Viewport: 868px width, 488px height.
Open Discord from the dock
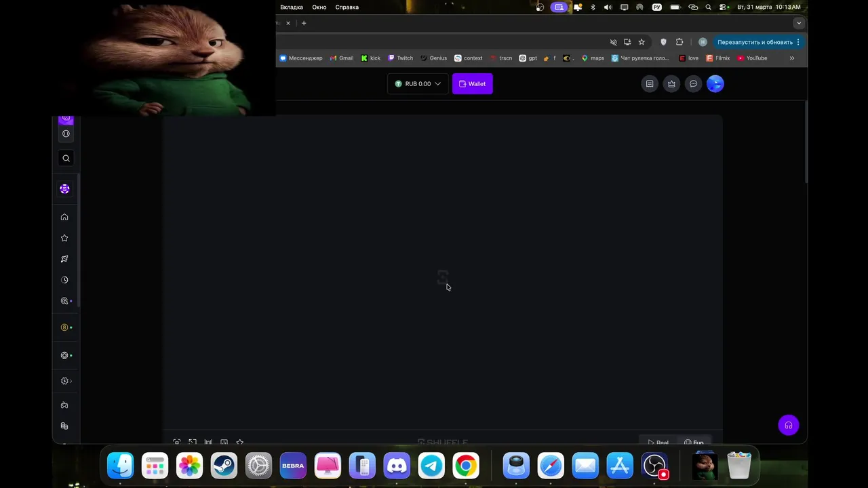[397, 466]
